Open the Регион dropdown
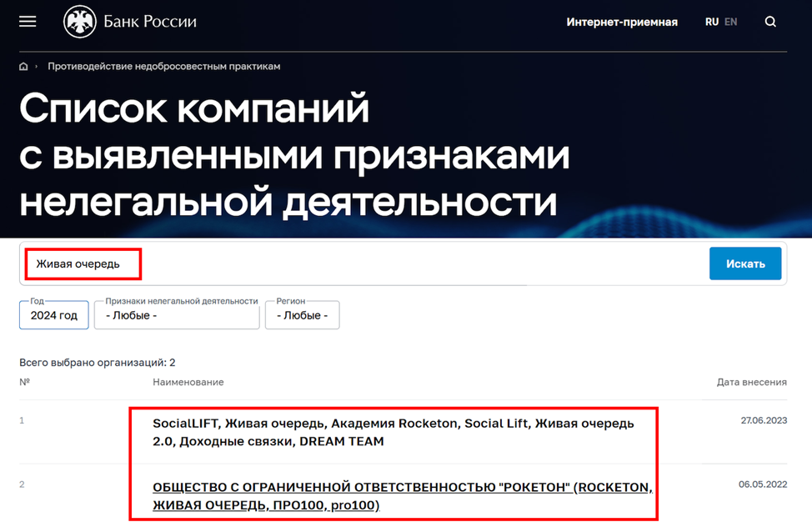Screen dimensions: 812x527 pos(303,314)
